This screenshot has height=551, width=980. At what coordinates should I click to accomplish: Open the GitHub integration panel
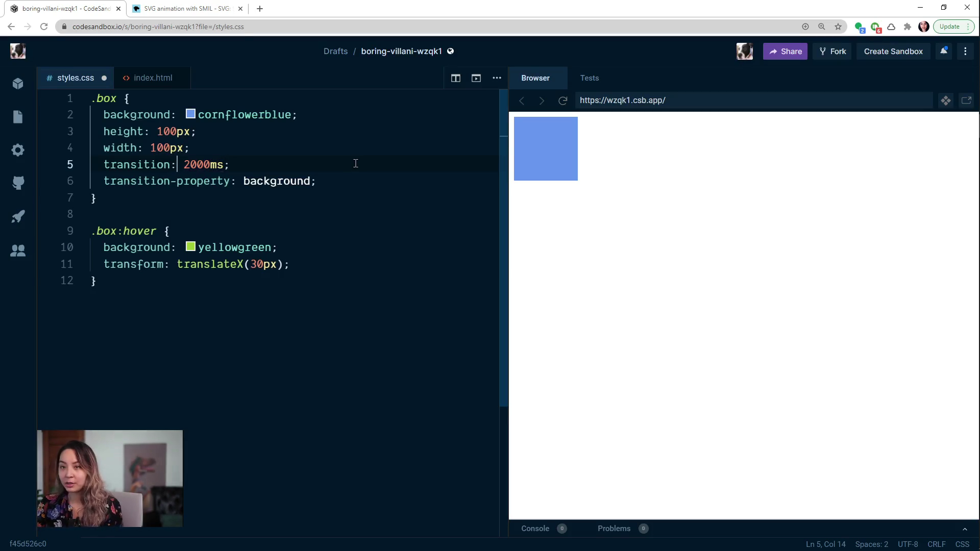pos(18,183)
